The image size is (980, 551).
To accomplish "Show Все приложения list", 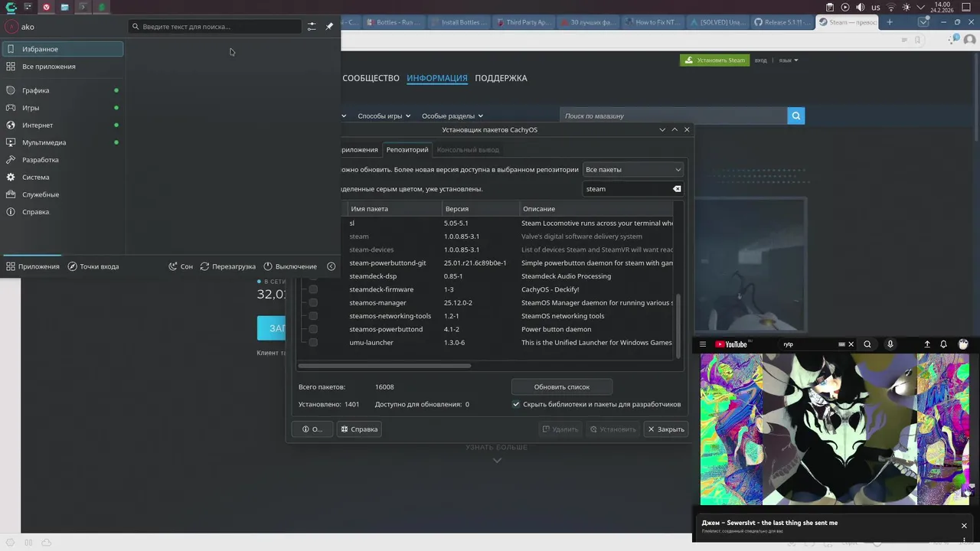I will coord(63,67).
